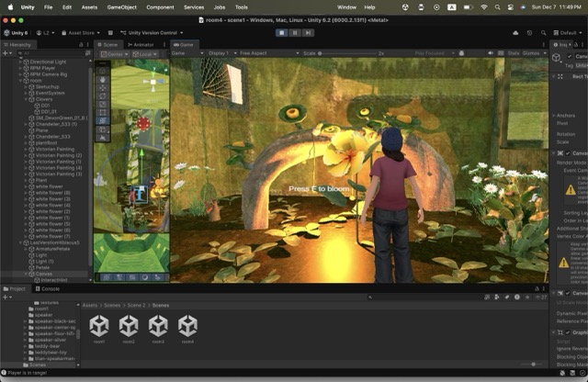Click the Pause button in the toolbar

pyautogui.click(x=295, y=32)
